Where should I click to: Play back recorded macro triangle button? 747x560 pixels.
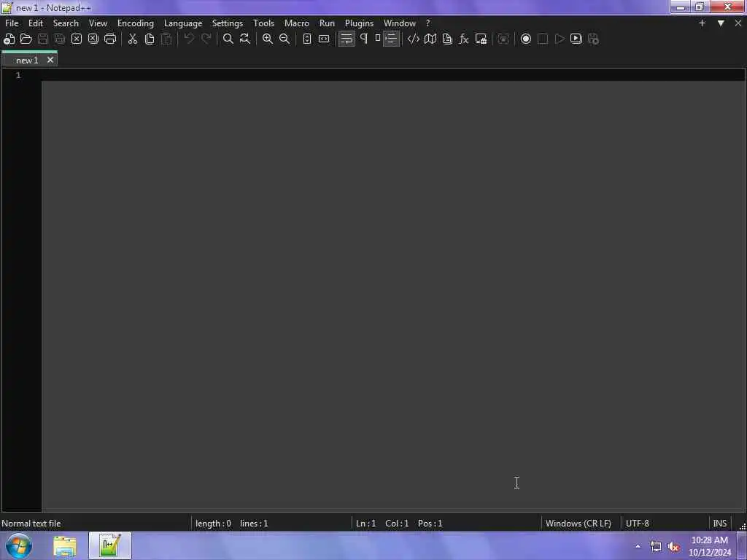[560, 39]
